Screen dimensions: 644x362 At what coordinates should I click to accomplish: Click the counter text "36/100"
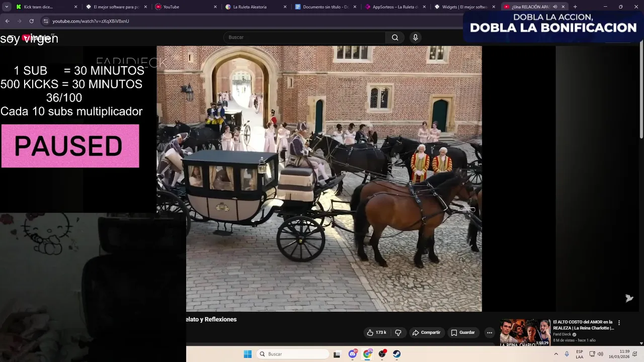click(64, 98)
